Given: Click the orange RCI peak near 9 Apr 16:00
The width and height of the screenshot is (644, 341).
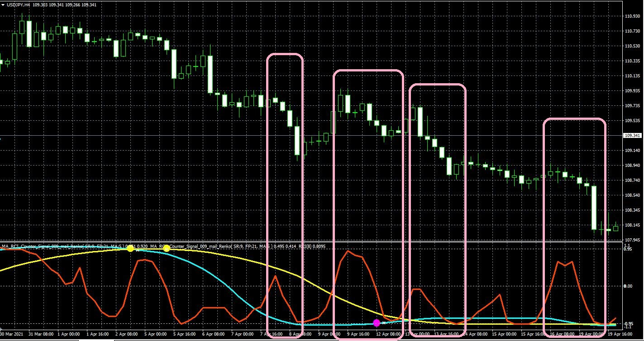Looking at the screenshot, I should pos(348,251).
